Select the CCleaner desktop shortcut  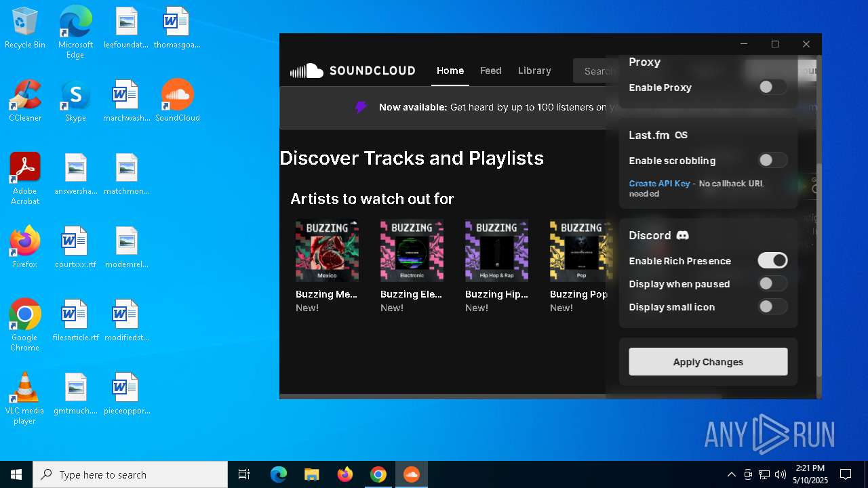[25, 101]
